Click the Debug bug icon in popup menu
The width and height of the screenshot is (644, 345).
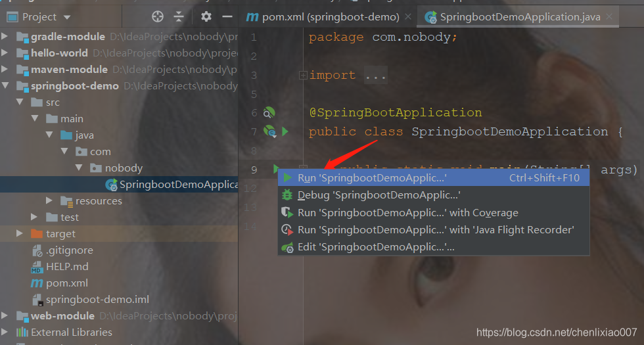[x=287, y=195]
